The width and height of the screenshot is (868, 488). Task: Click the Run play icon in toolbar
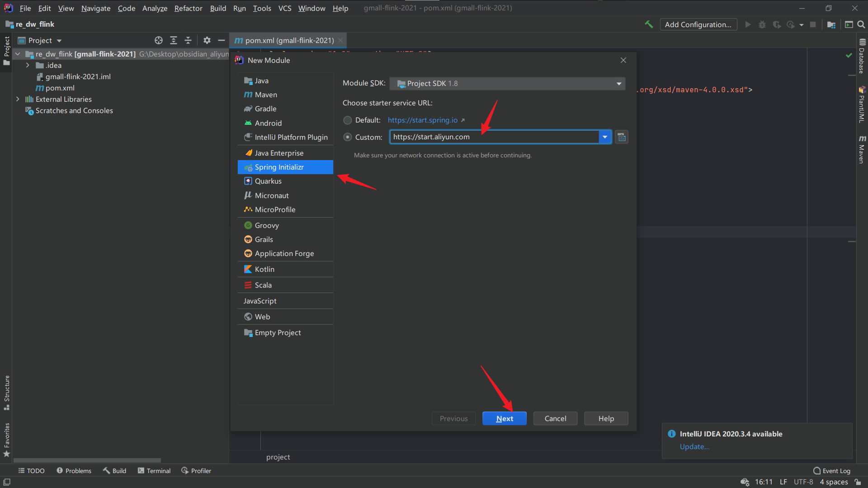[x=748, y=24]
